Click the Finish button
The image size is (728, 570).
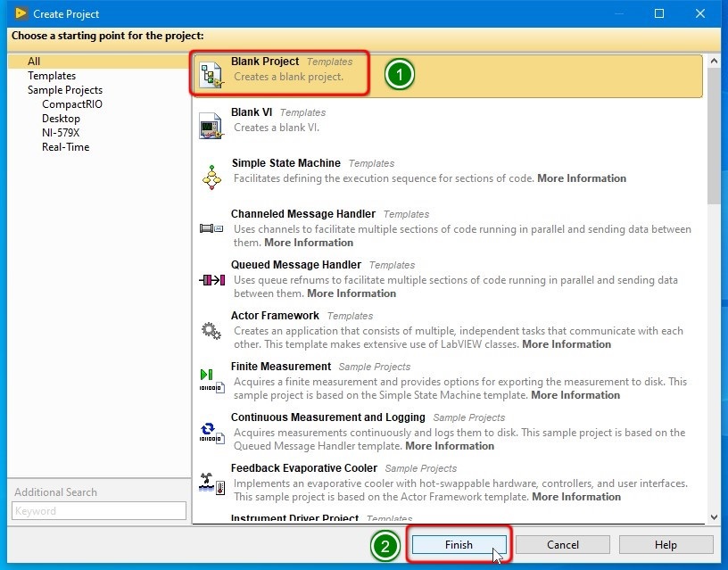459,544
